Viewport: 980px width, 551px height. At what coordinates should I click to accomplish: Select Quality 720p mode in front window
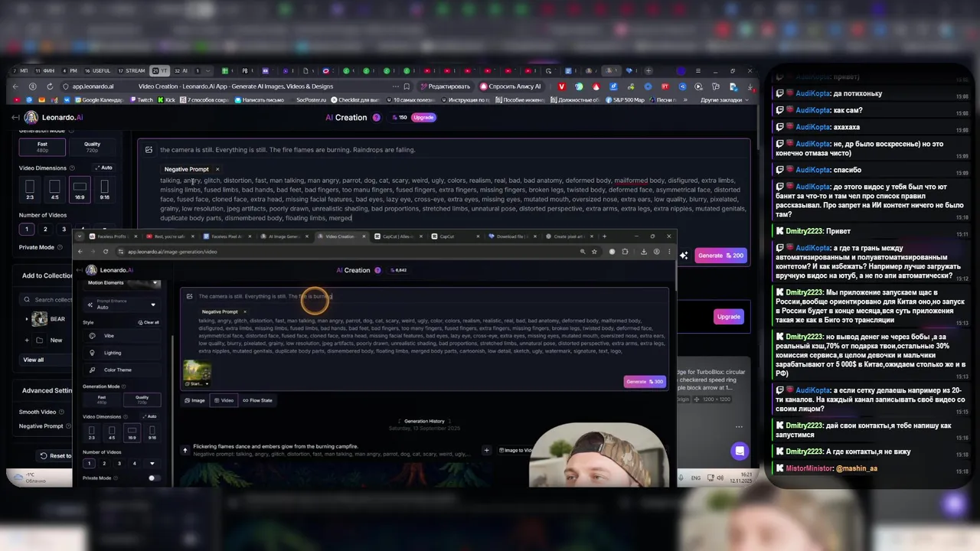pyautogui.click(x=142, y=399)
